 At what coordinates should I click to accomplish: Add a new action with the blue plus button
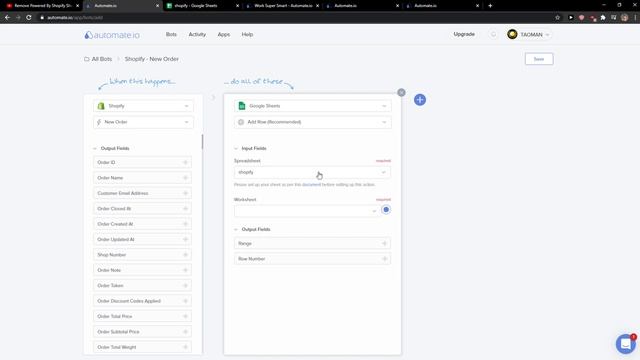pyautogui.click(x=420, y=100)
